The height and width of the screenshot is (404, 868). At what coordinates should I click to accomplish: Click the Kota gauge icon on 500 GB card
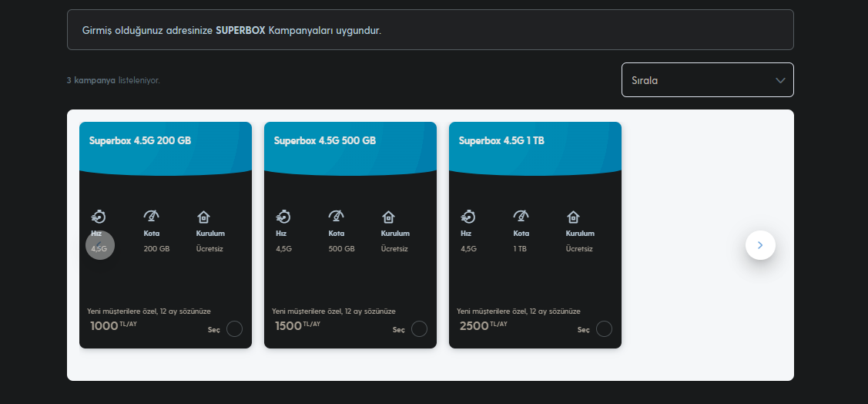[336, 216]
